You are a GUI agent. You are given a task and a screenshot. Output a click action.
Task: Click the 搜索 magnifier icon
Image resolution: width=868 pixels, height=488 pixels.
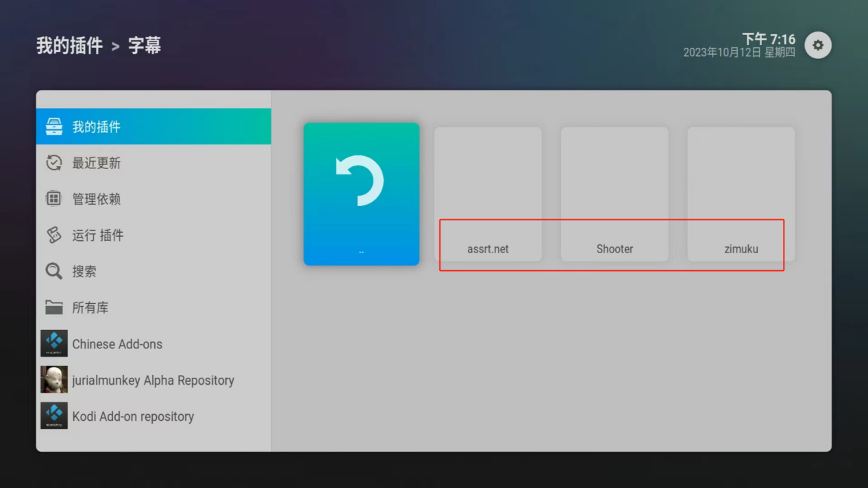[x=54, y=272]
